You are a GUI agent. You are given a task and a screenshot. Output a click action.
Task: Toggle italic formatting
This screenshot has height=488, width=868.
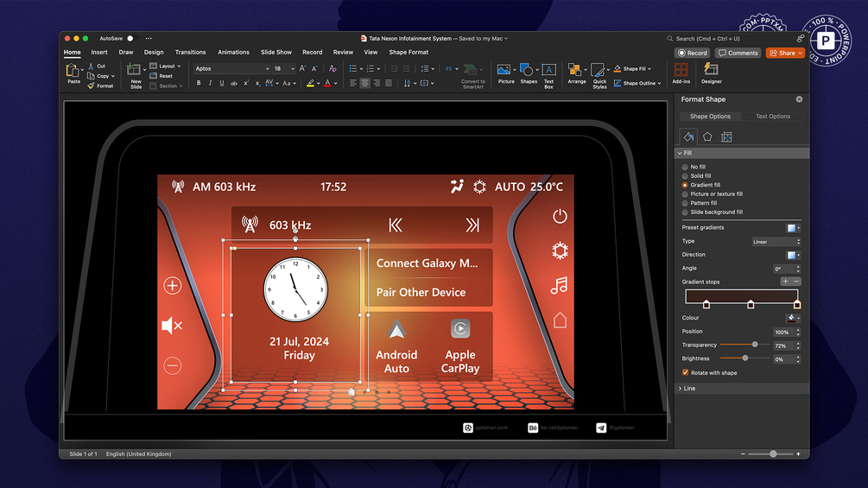(211, 83)
